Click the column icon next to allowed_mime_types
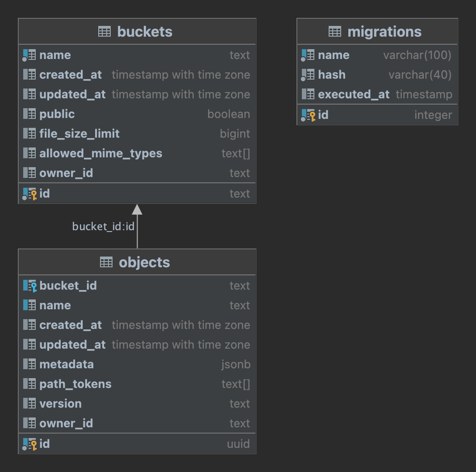The height and width of the screenshot is (472, 476). [x=29, y=153]
